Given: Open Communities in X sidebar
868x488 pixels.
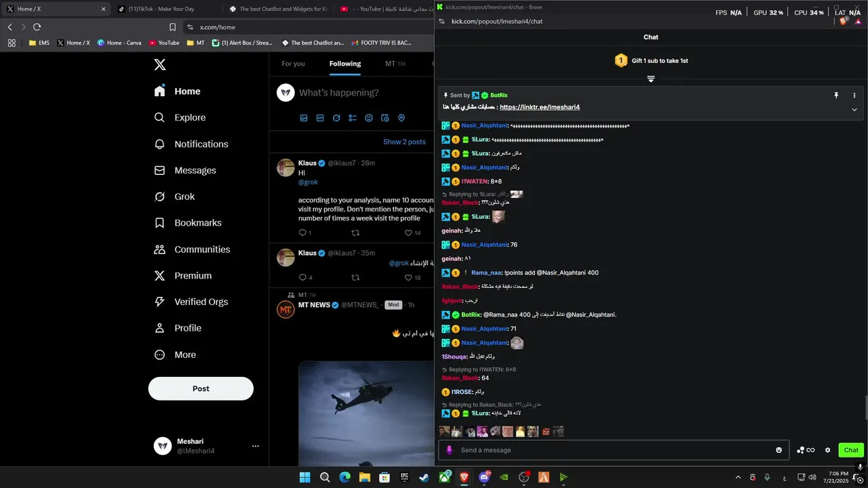Looking at the screenshot, I should click(x=192, y=249).
